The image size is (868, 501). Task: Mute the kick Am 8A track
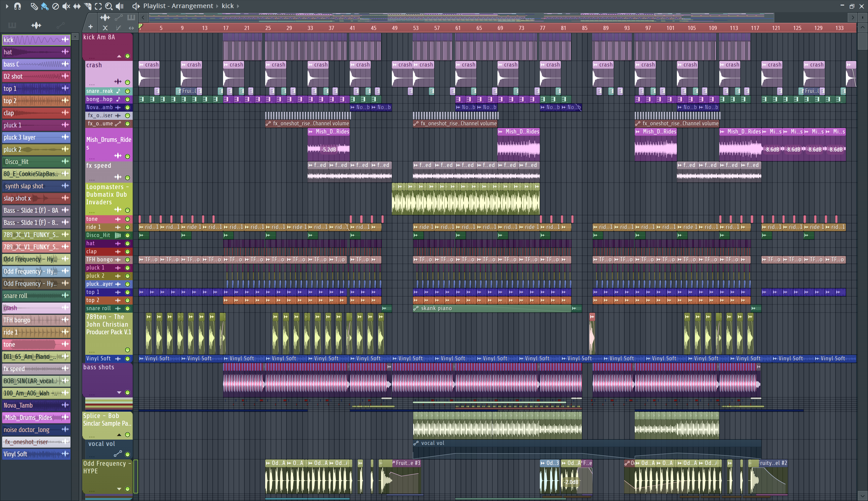point(128,56)
